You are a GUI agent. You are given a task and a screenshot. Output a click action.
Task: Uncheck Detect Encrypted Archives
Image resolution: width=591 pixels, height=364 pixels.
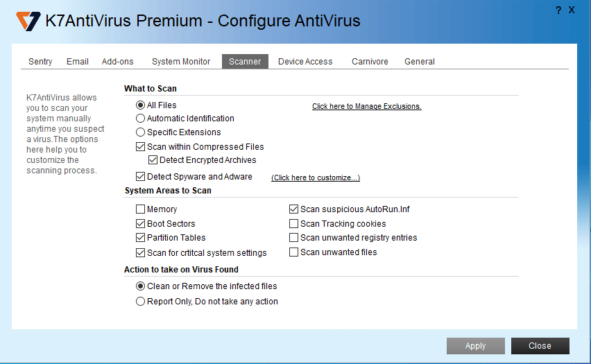tap(153, 161)
